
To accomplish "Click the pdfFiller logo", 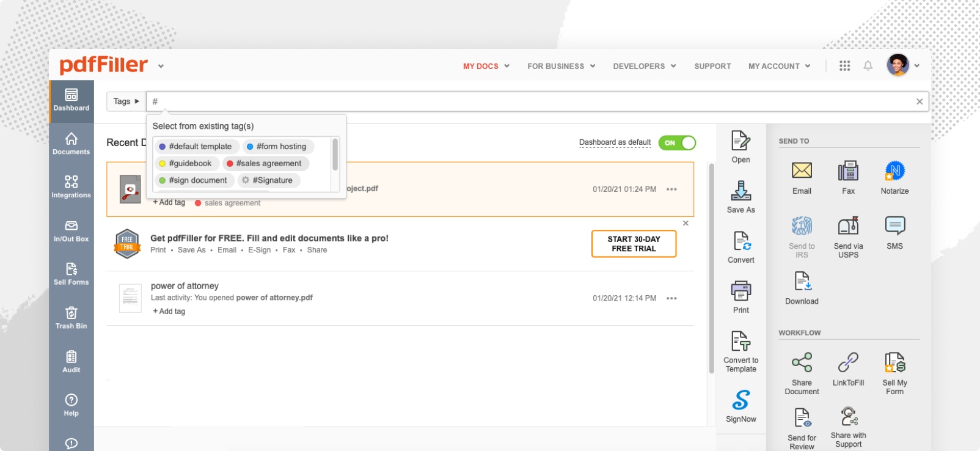I will pyautogui.click(x=103, y=65).
